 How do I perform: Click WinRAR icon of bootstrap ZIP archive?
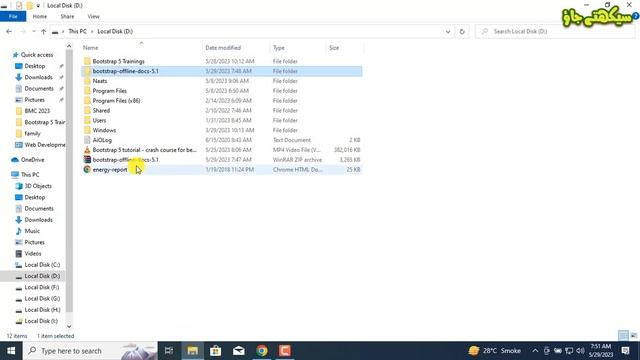tap(87, 160)
